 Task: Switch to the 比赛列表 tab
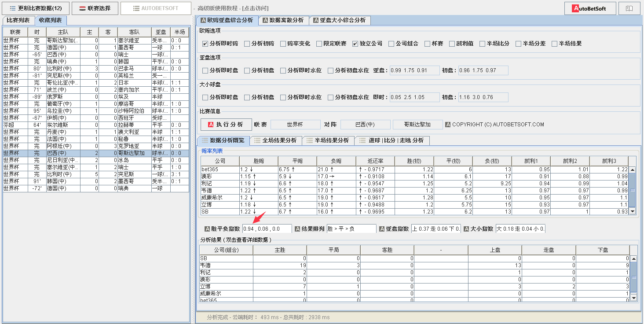point(18,20)
